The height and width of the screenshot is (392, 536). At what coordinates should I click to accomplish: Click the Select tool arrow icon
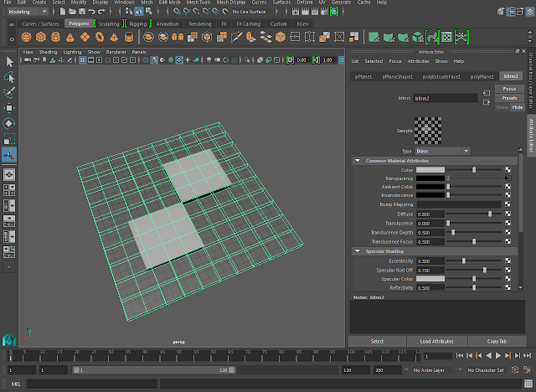9,61
